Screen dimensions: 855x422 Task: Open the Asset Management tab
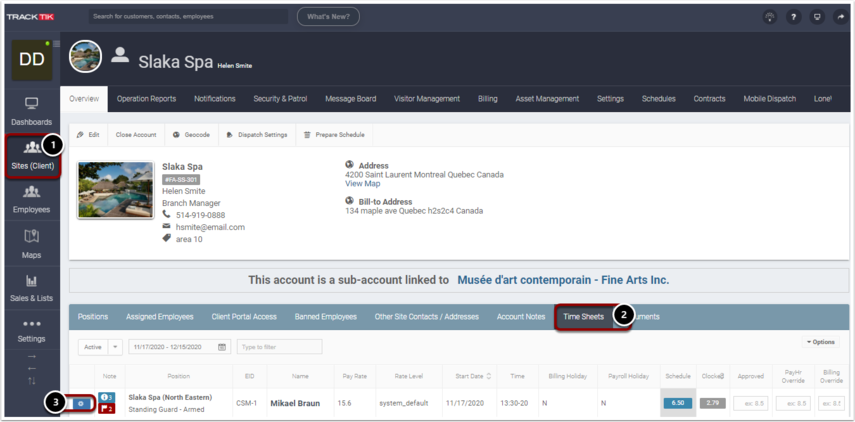tap(547, 99)
